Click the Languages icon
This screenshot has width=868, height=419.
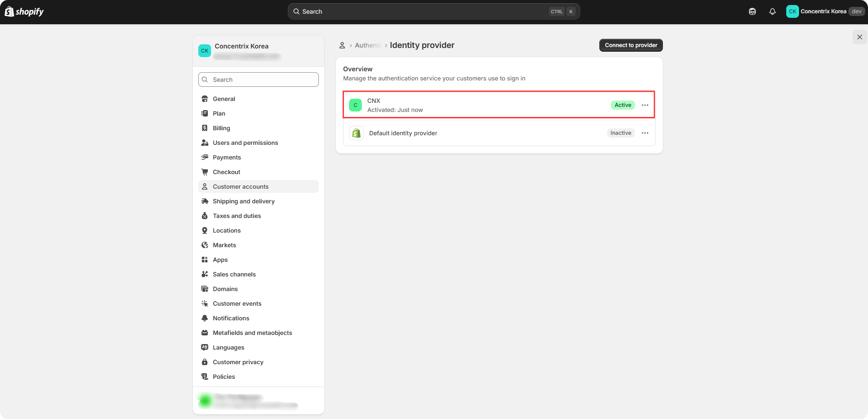(x=205, y=347)
